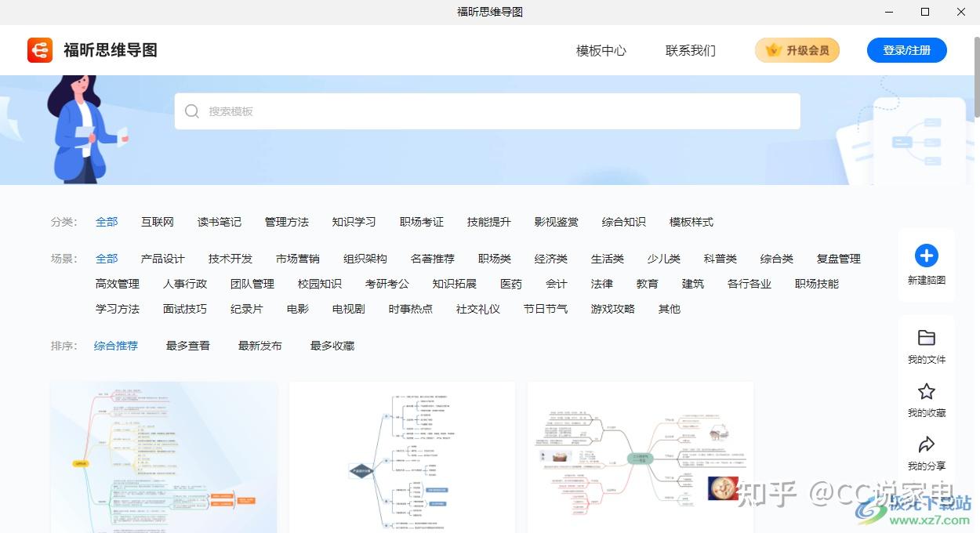Image resolution: width=980 pixels, height=533 pixels.
Task: Sort templates by 最多查看
Action: click(x=187, y=345)
